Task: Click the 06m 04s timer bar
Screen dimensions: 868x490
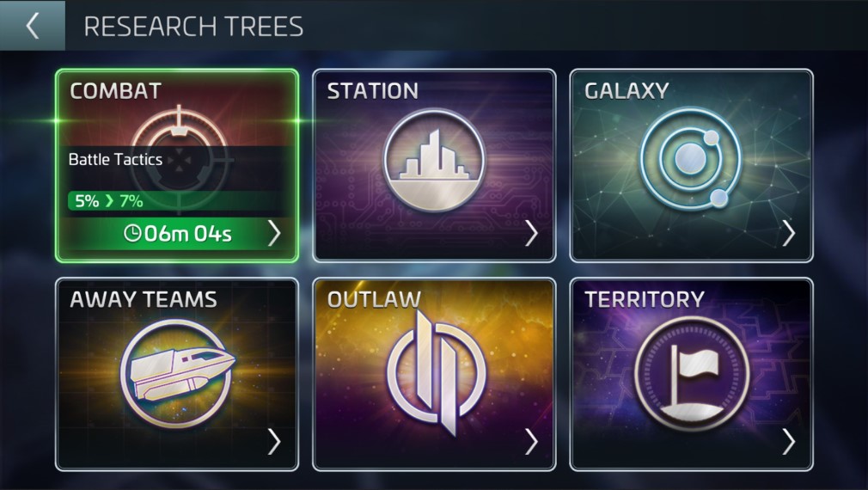Action: click(x=177, y=234)
